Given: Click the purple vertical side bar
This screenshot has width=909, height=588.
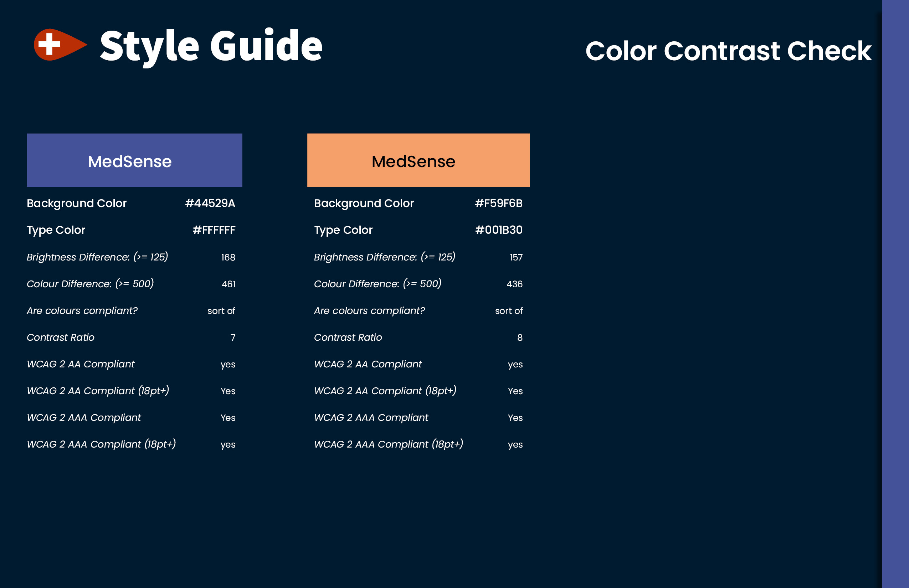Looking at the screenshot, I should (895, 294).
